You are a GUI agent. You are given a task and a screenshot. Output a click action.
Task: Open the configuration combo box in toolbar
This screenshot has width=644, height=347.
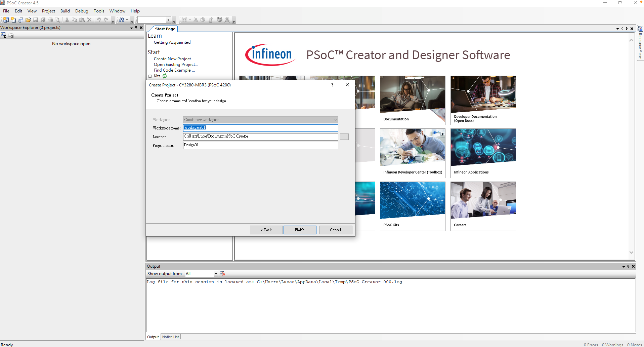168,20
